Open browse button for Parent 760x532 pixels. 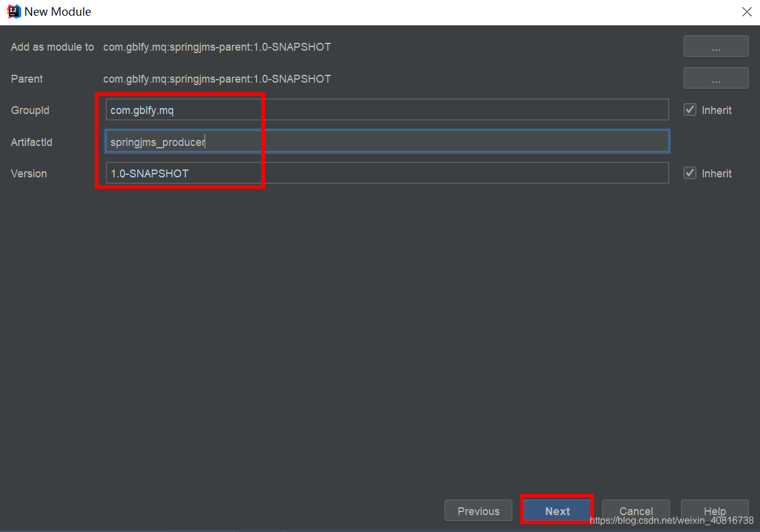tap(716, 78)
